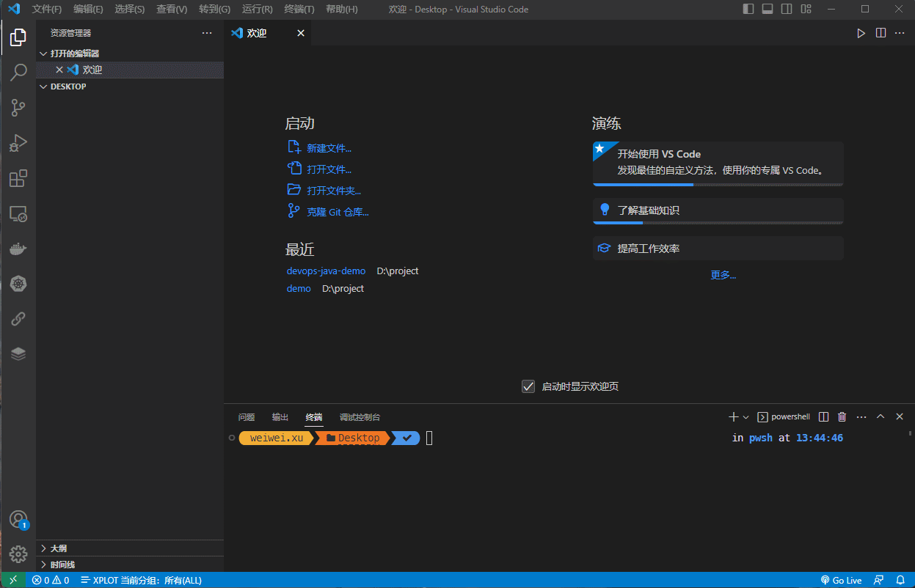Close the terminal panel
The height and width of the screenshot is (588, 915).
[x=900, y=416]
